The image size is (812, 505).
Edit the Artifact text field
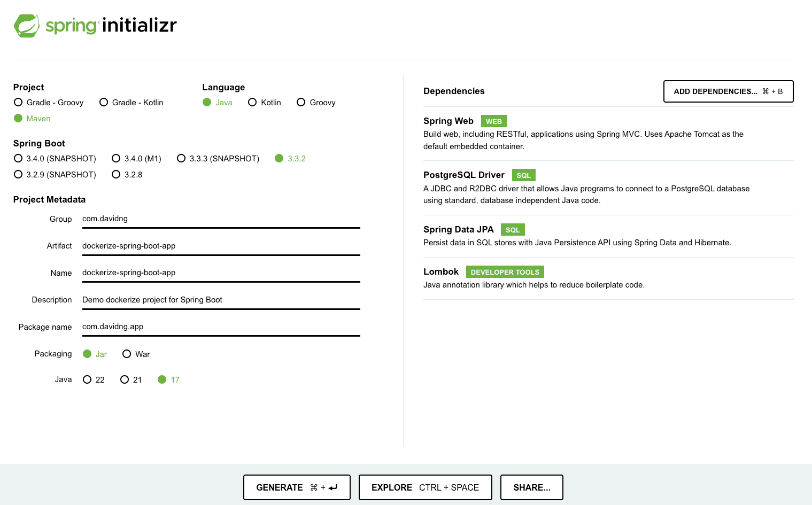pos(221,246)
